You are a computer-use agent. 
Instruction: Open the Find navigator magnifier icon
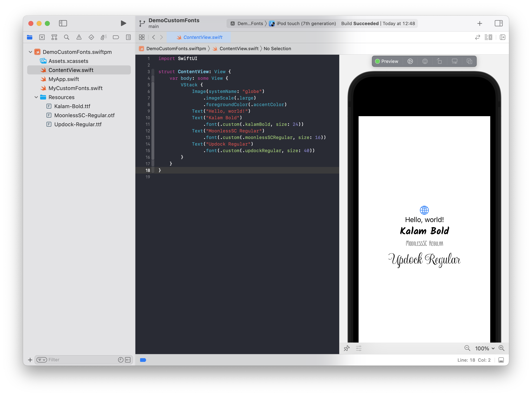(66, 37)
